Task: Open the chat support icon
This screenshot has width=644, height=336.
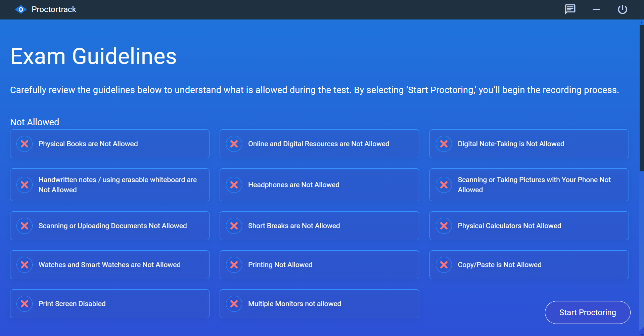Action: (570, 9)
